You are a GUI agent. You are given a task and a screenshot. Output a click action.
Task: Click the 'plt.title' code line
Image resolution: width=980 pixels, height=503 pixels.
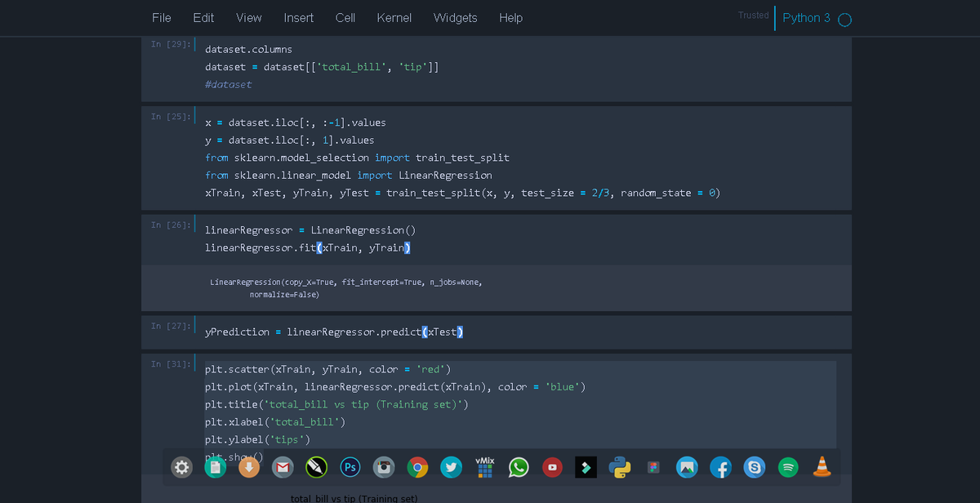(x=336, y=405)
